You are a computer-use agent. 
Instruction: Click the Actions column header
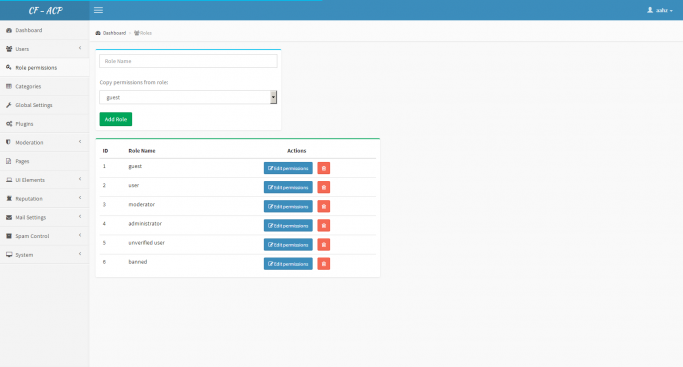tap(297, 151)
